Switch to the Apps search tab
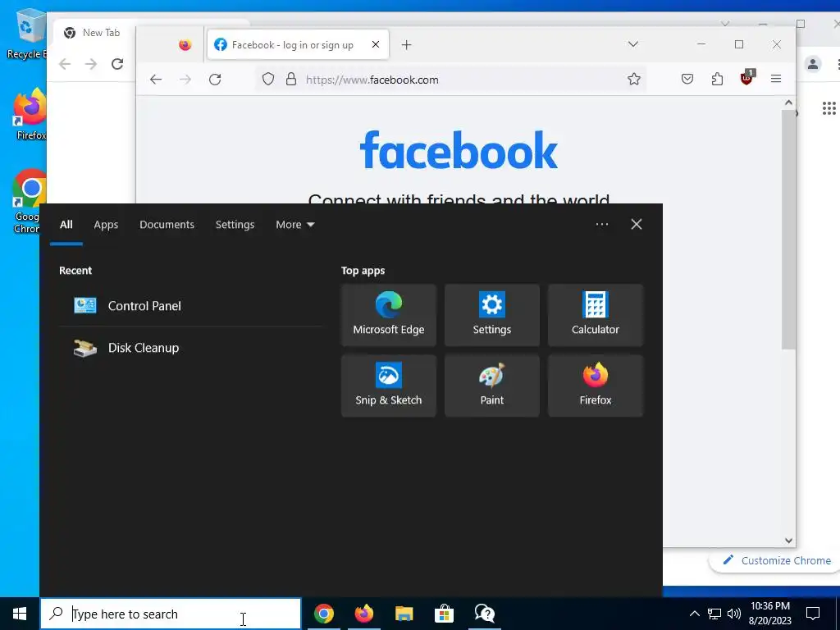 (x=106, y=225)
